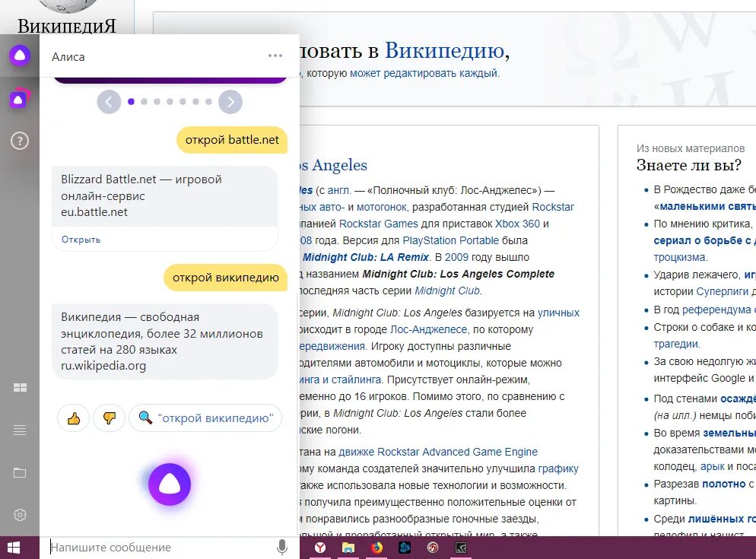Open the "полотно" bold link

pos(724,484)
